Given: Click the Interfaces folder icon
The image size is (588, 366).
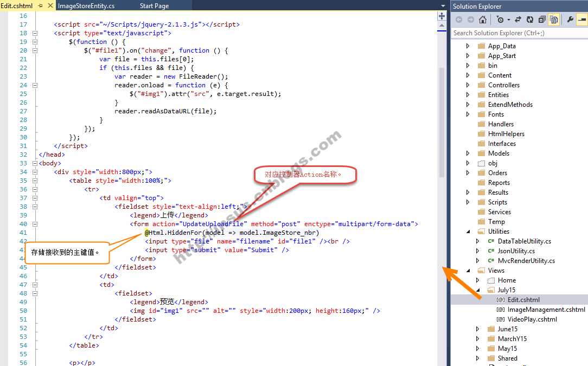Looking at the screenshot, I should click(x=482, y=143).
